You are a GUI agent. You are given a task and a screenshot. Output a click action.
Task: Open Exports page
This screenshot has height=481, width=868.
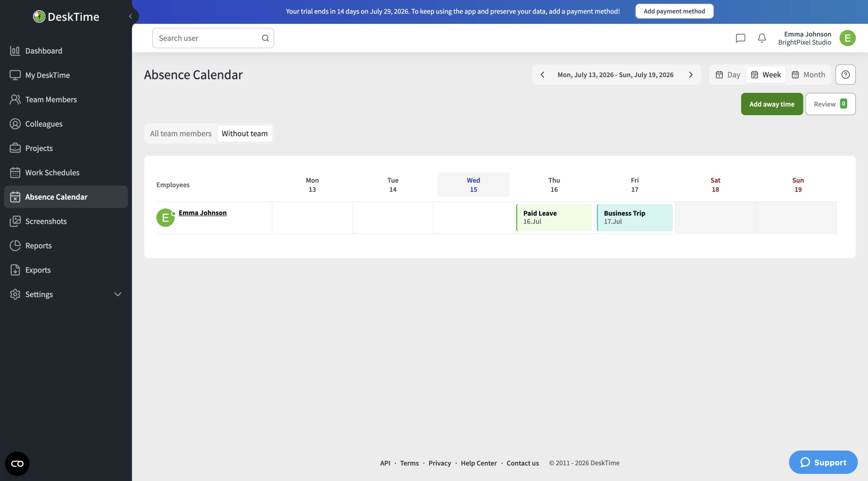tap(66, 270)
